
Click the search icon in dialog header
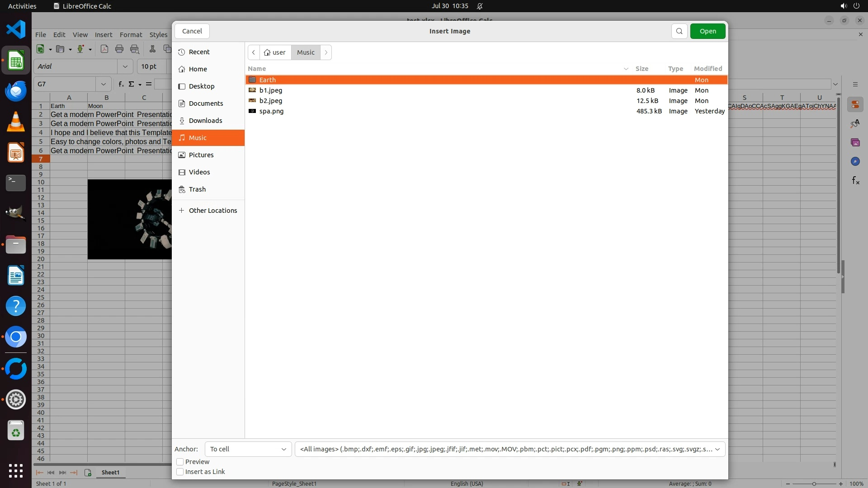coord(679,31)
